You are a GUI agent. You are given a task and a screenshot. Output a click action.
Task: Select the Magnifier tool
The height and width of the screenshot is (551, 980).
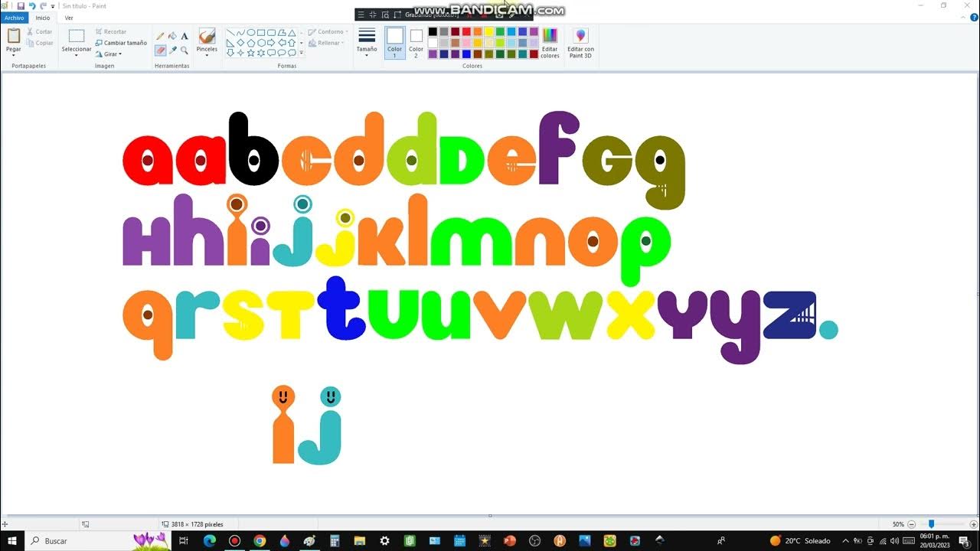pyautogui.click(x=185, y=50)
